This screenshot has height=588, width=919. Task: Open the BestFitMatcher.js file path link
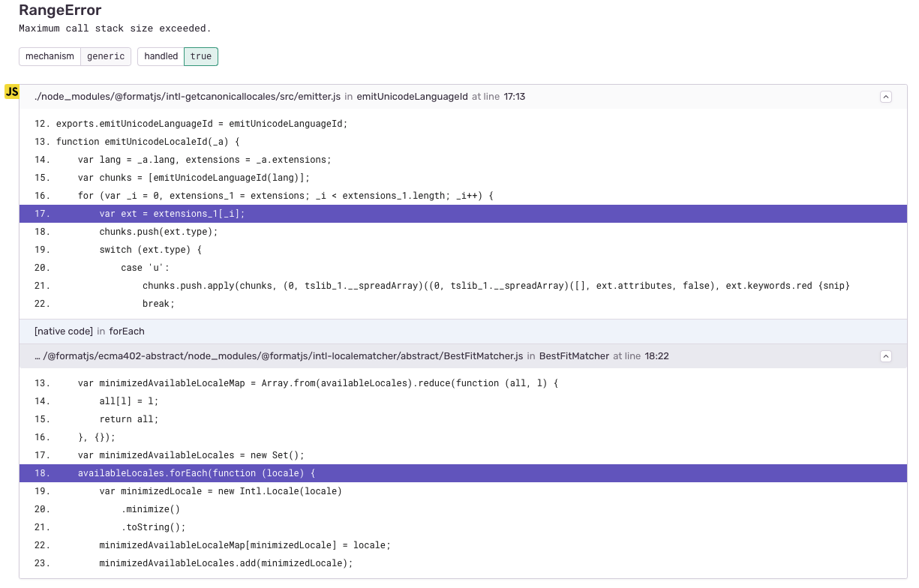pyautogui.click(x=278, y=356)
